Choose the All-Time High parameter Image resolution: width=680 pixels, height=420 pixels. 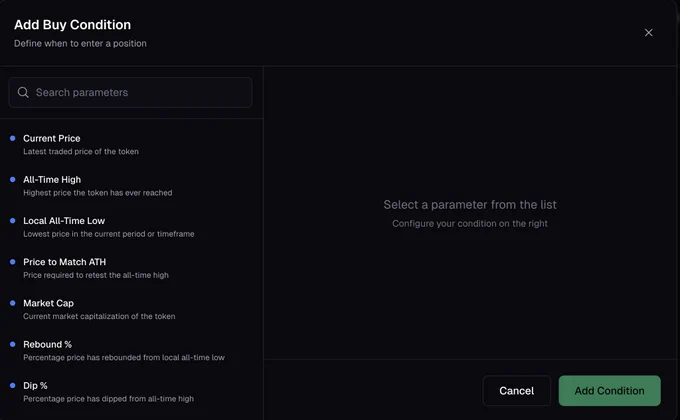point(130,186)
